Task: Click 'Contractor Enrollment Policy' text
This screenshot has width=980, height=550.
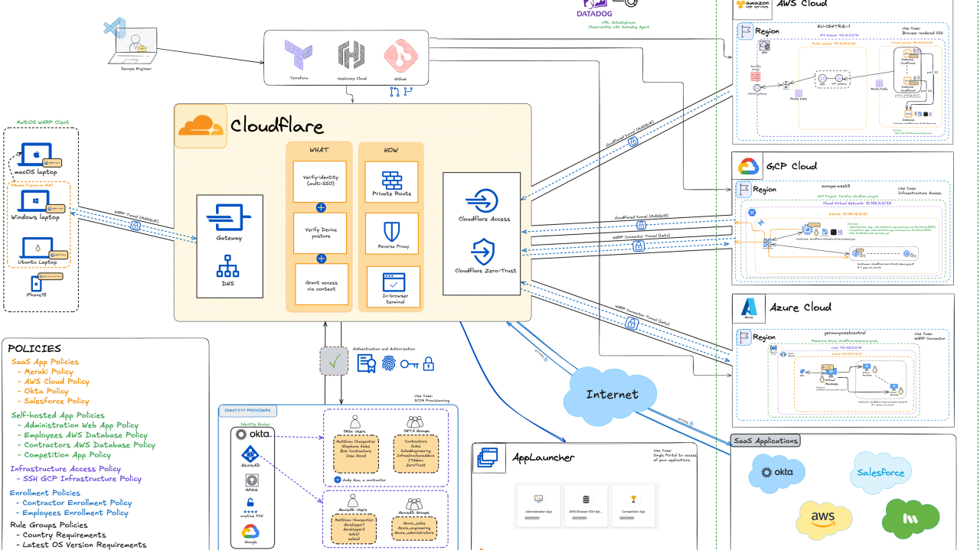Action: [77, 503]
